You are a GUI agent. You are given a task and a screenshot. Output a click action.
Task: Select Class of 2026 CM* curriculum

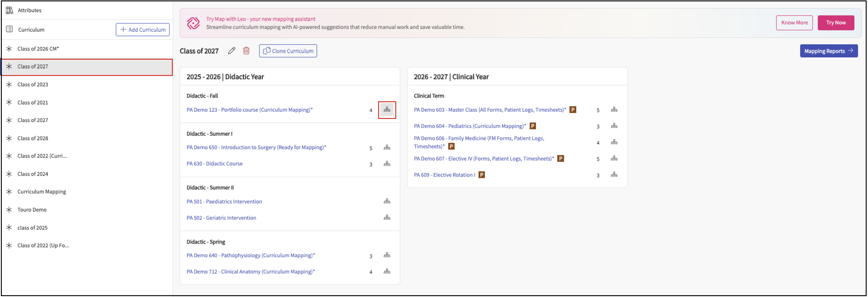point(38,49)
